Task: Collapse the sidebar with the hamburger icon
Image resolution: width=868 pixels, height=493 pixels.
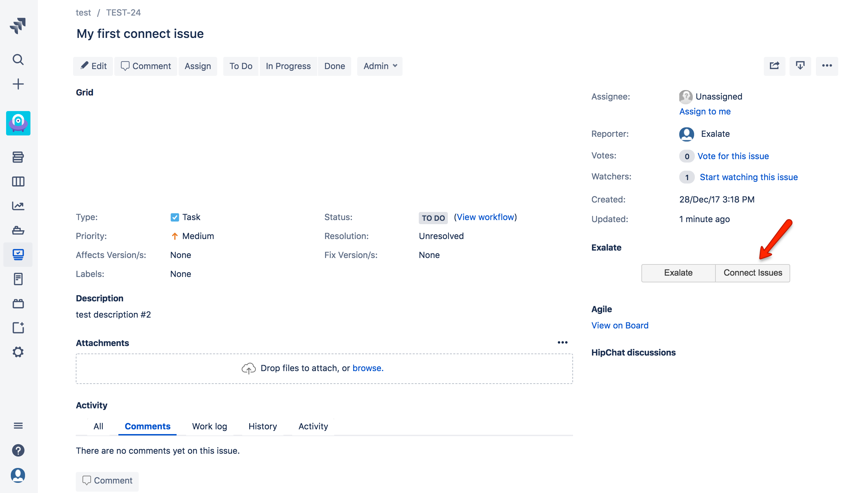Action: [x=18, y=426]
